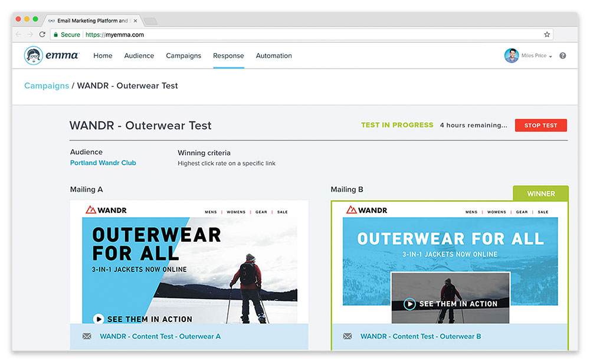Click TEST IN PROGRESS status text
This screenshot has width=590, height=364.
click(x=397, y=125)
